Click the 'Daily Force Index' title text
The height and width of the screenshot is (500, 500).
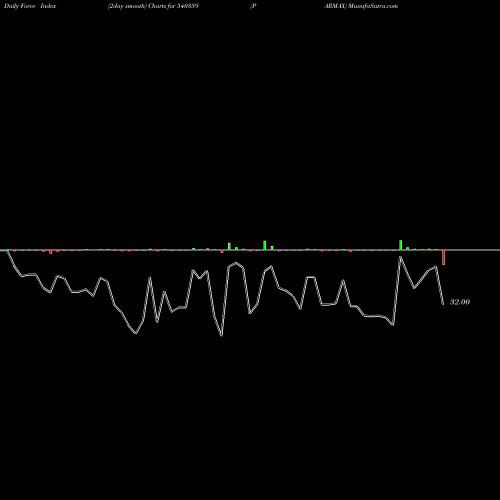click(30, 6)
